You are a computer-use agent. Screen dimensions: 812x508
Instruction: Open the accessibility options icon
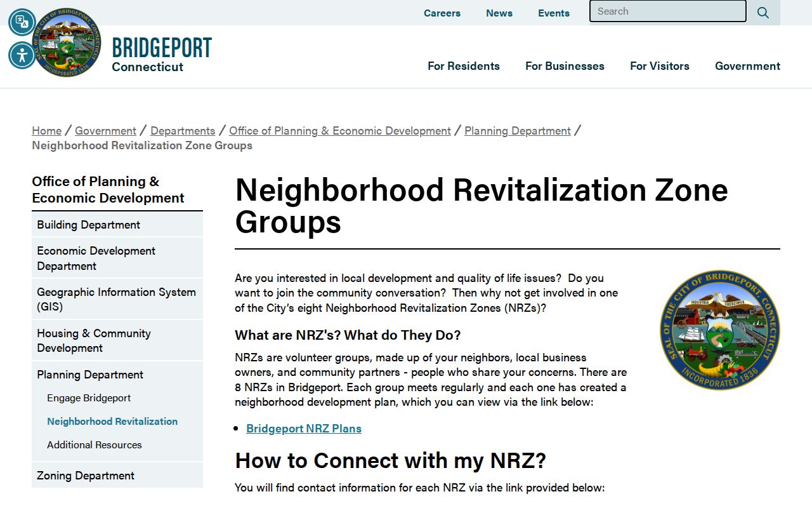click(22, 55)
